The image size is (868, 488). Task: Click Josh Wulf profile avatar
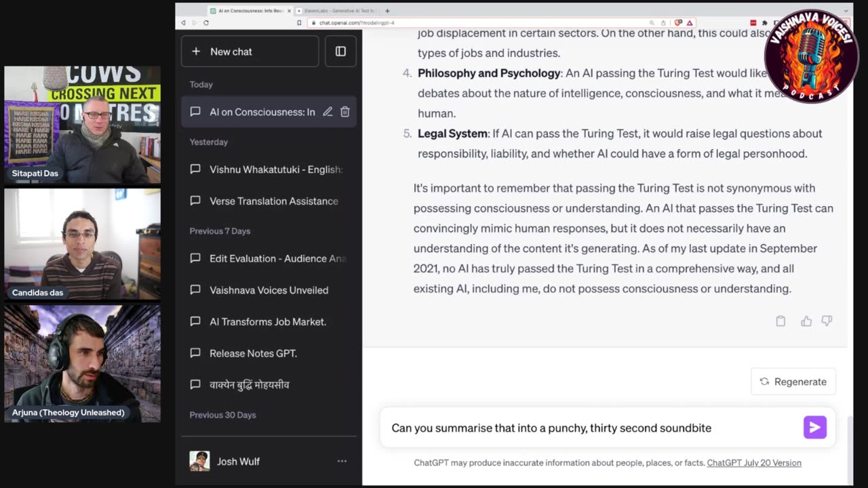[x=199, y=462]
